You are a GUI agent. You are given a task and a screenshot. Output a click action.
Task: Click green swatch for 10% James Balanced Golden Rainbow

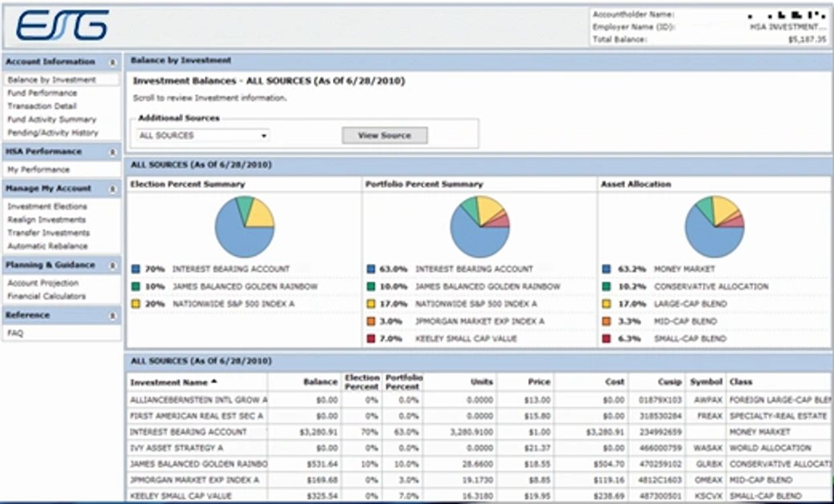(136, 286)
